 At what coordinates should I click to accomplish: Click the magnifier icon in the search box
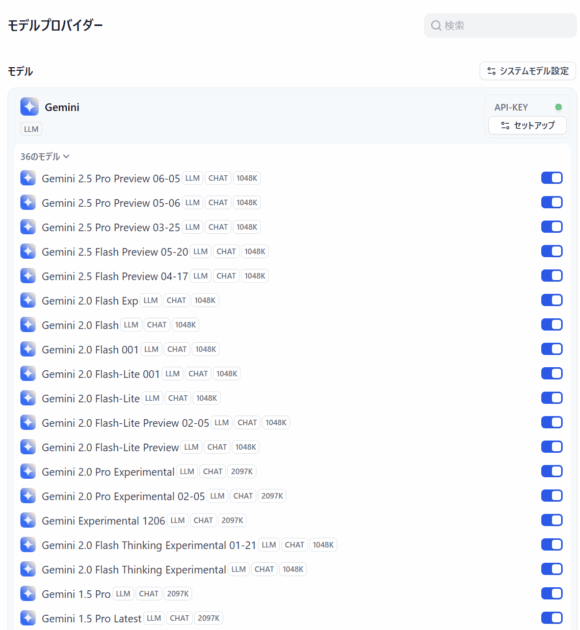coord(436,26)
